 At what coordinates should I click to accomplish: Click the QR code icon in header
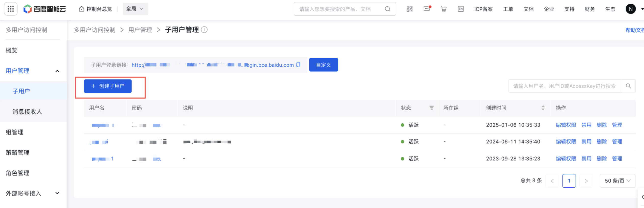(409, 9)
